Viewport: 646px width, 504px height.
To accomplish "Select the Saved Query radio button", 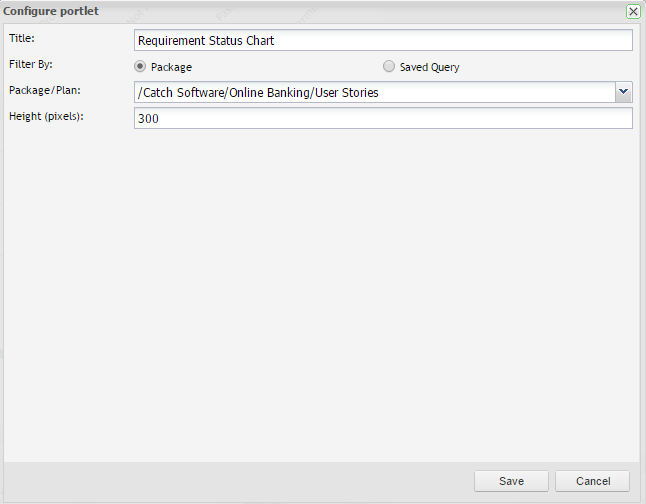I will [389, 67].
